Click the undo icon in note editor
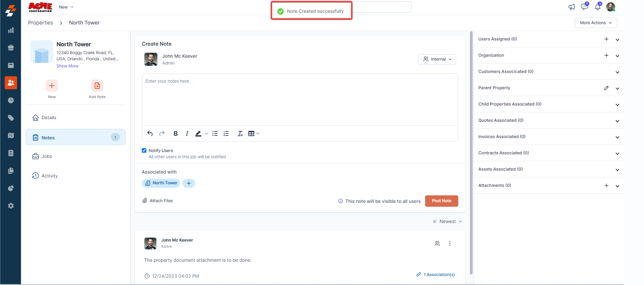The image size is (644, 285). 150,134
